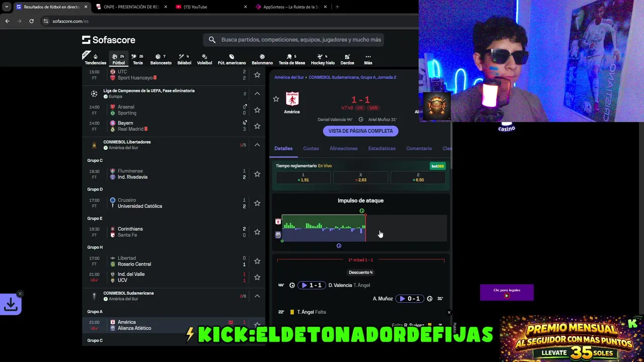Open the bet365 badge

(437, 166)
